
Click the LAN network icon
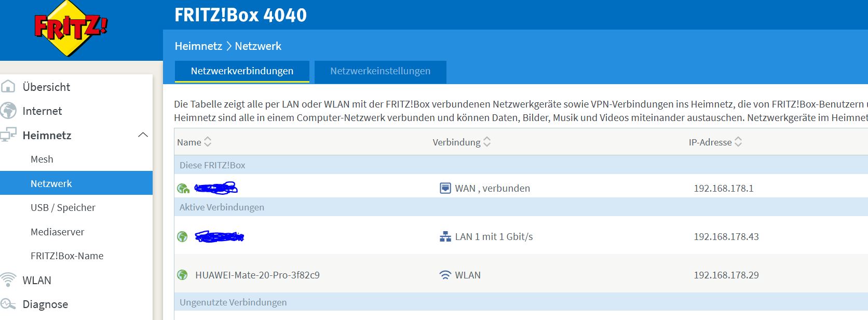(x=445, y=237)
